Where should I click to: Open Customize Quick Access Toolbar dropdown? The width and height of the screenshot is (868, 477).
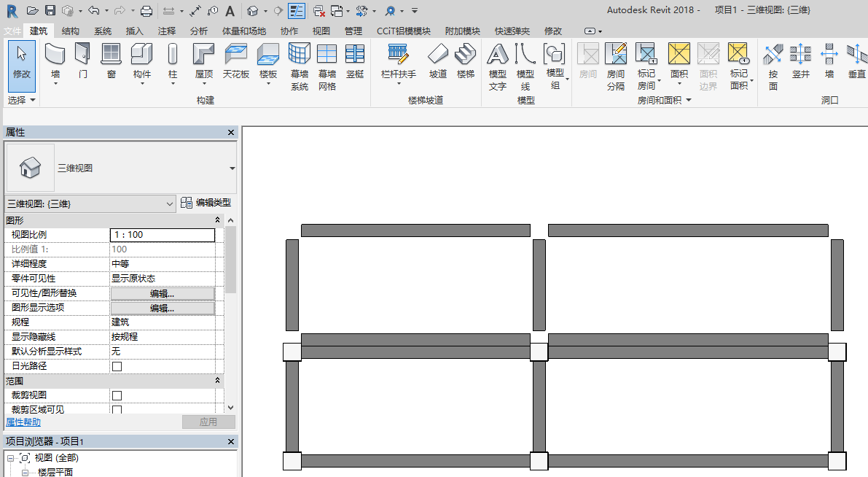[415, 10]
